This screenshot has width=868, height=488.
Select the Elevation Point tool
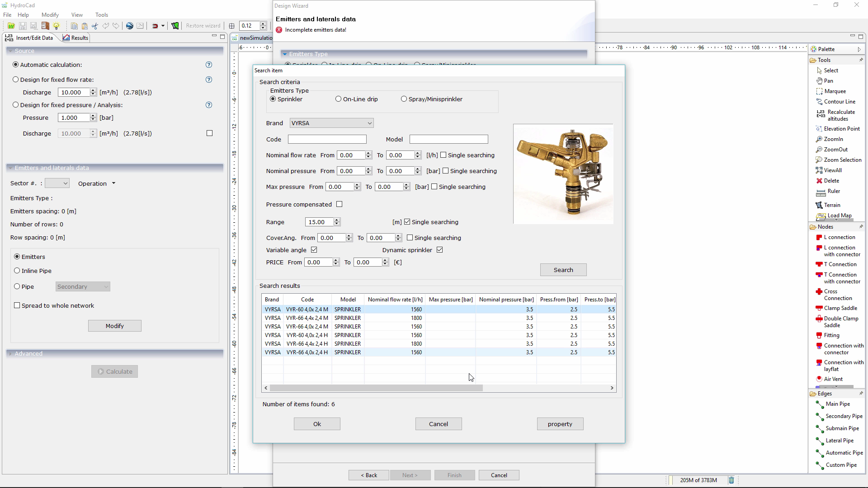[x=841, y=129]
